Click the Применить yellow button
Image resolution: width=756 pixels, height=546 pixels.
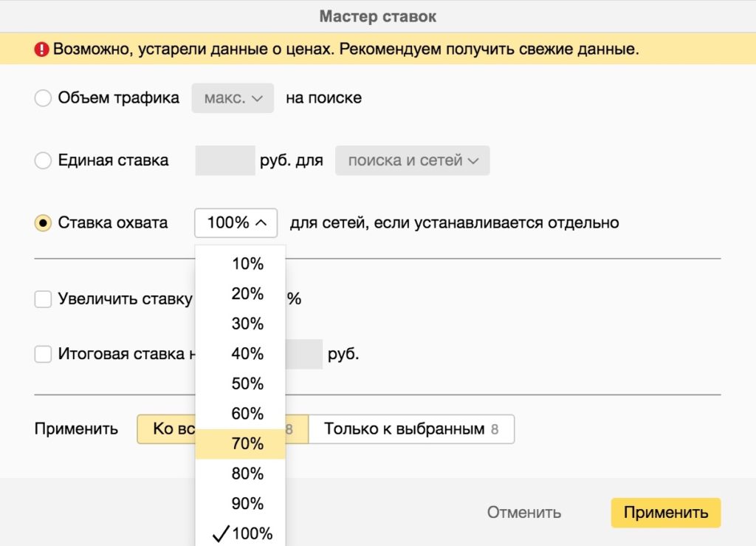tap(665, 513)
